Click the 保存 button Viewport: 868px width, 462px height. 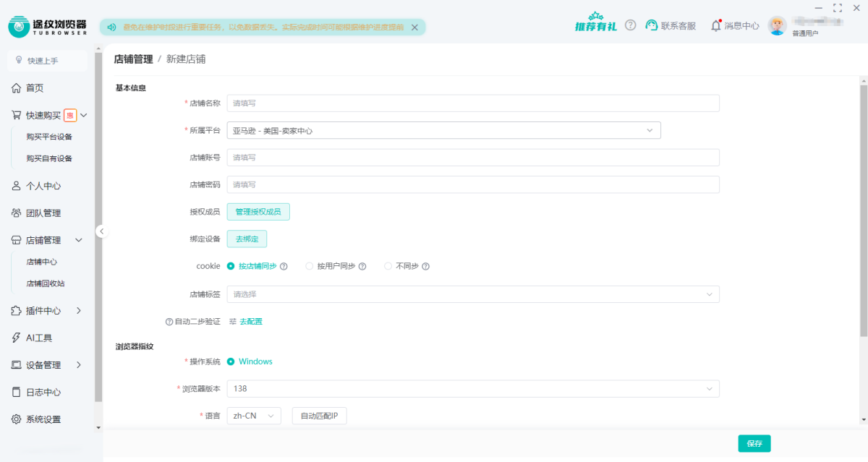(x=754, y=444)
